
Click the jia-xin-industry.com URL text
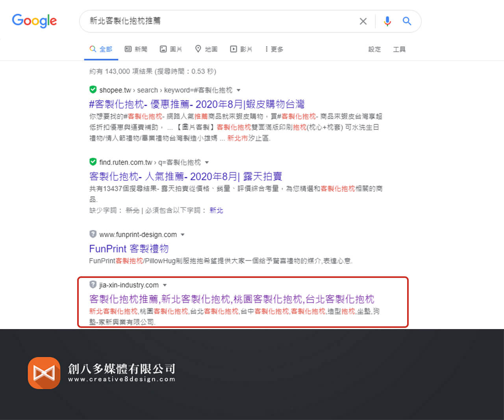click(x=129, y=285)
